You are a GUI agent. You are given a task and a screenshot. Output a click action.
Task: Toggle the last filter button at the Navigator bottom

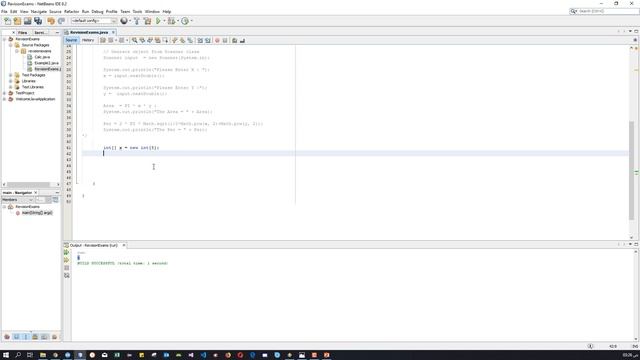click(54, 337)
